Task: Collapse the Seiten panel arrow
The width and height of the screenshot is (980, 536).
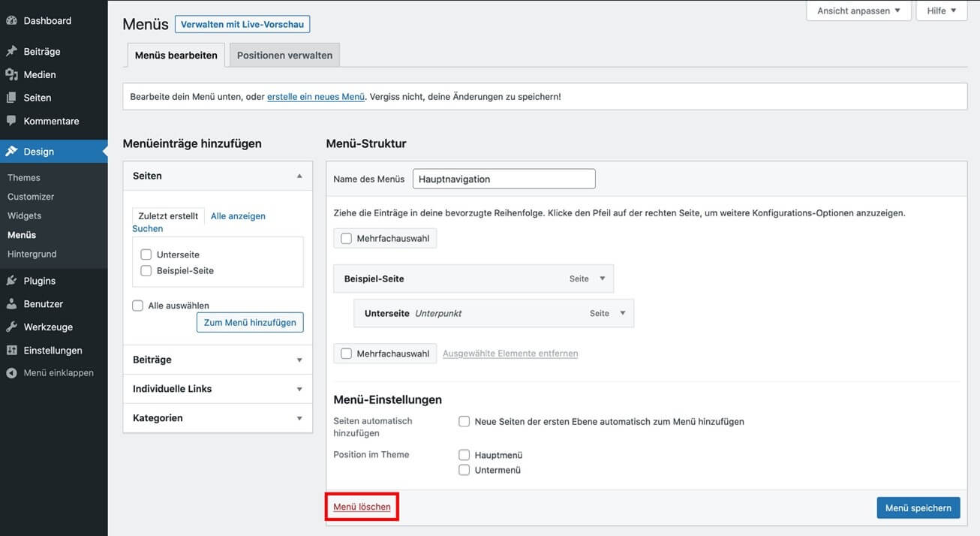Action: (x=299, y=176)
